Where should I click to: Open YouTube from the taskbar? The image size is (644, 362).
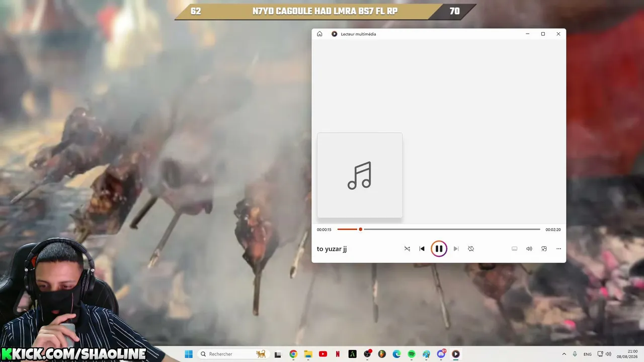pos(323,354)
